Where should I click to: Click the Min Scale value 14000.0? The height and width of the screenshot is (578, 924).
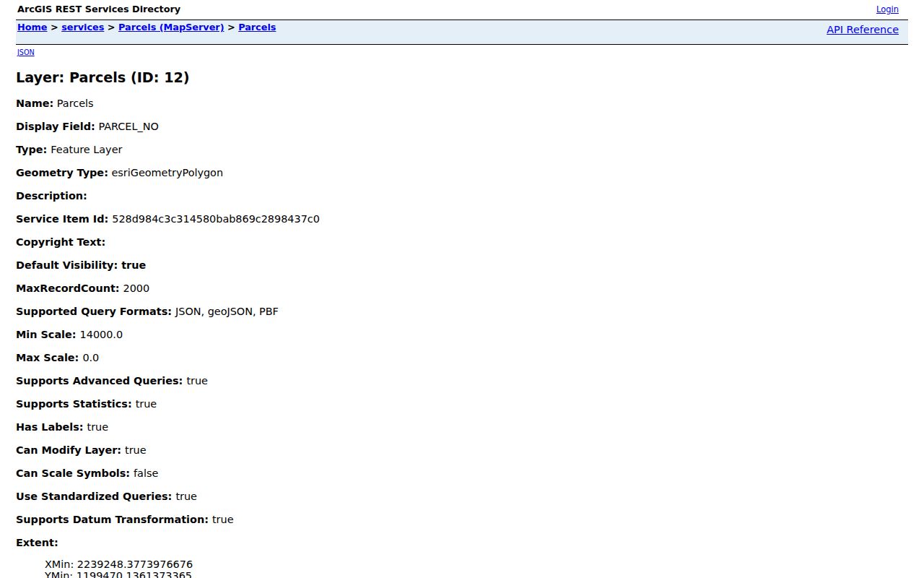pyautogui.click(x=101, y=335)
